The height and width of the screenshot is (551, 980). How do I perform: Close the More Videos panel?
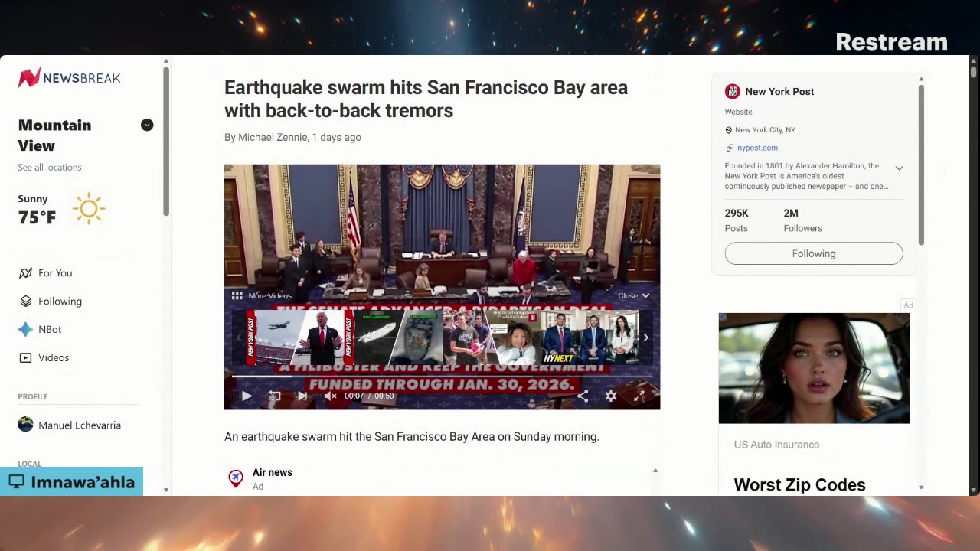[x=634, y=295]
